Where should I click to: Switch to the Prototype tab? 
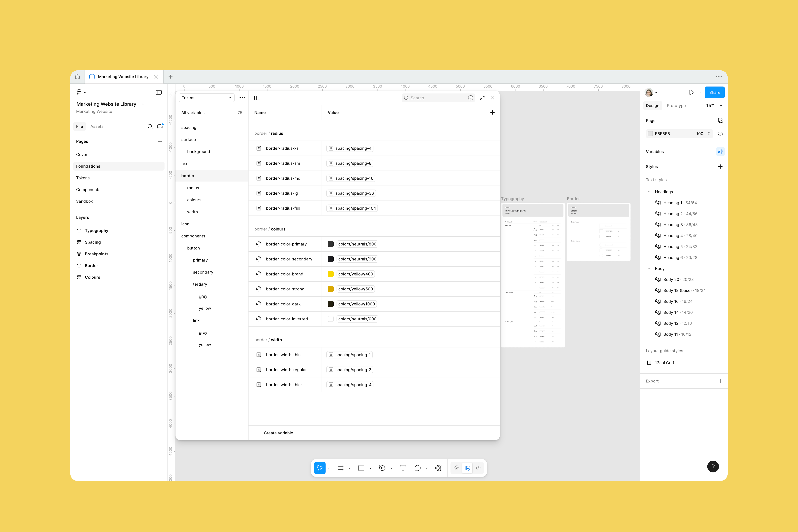click(676, 105)
